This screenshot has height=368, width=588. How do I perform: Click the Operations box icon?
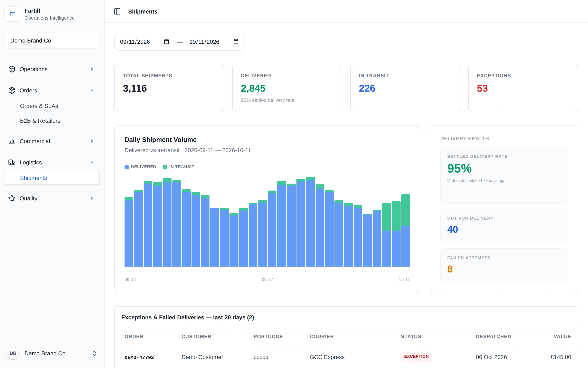coord(12,69)
